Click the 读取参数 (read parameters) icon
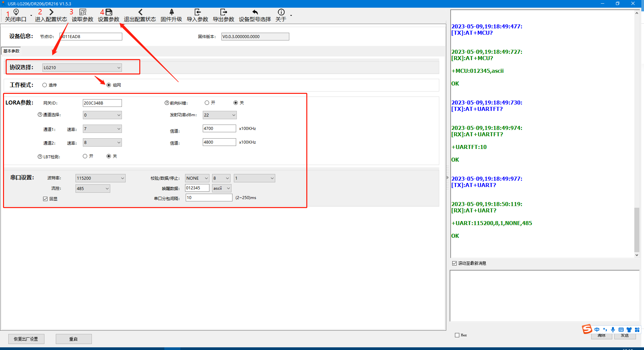Viewport: 644px width, 350px height. (x=83, y=12)
